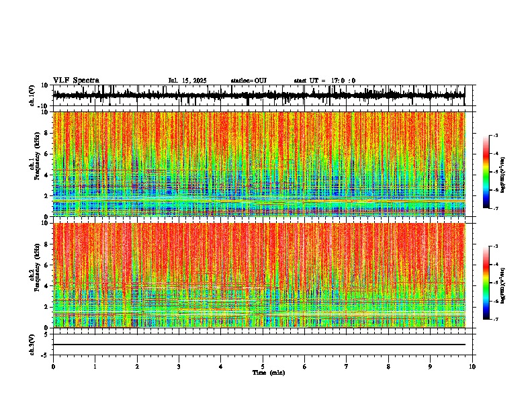Click the time axis tick label "1"
The width and height of the screenshot is (532, 411).
click(95, 367)
